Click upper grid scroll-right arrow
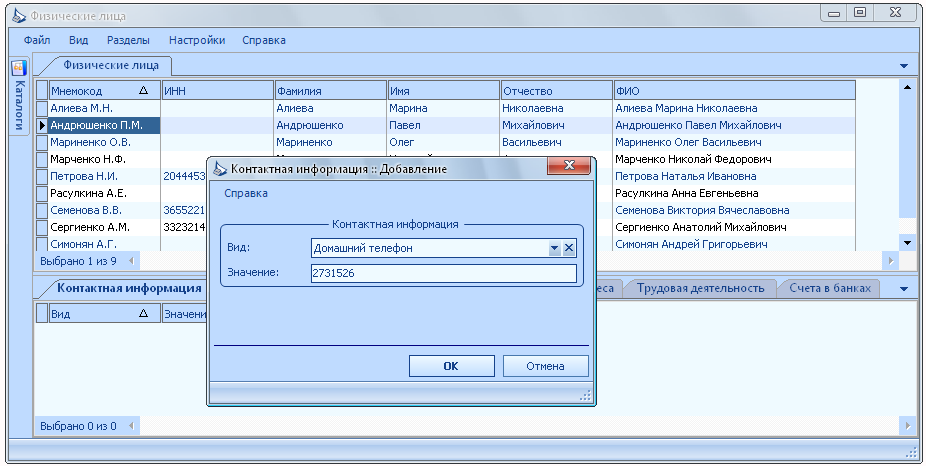The height and width of the screenshot is (466, 926). 891,260
